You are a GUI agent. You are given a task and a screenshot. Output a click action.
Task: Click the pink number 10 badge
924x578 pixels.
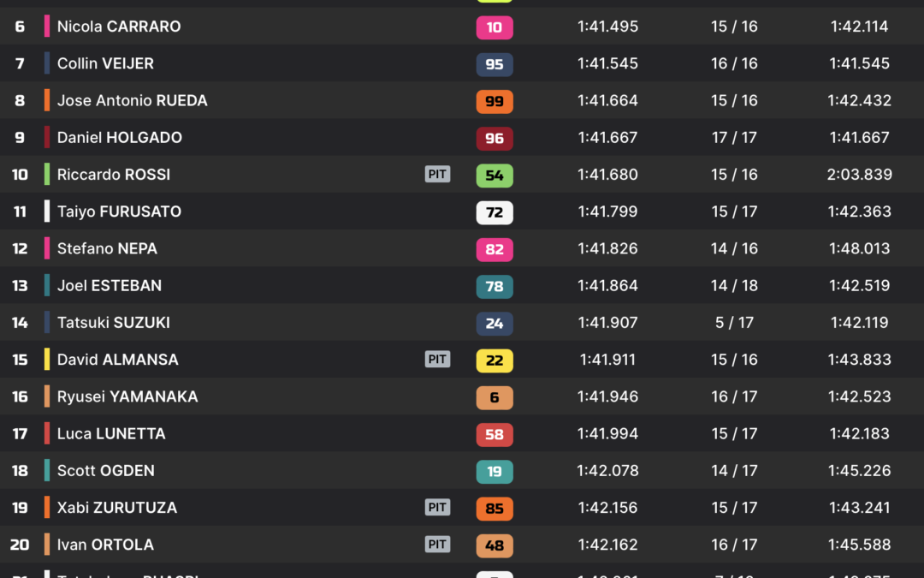[x=495, y=27]
